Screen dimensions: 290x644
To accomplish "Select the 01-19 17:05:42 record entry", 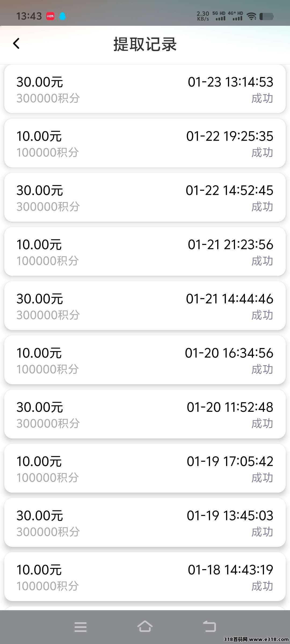I will (145, 468).
